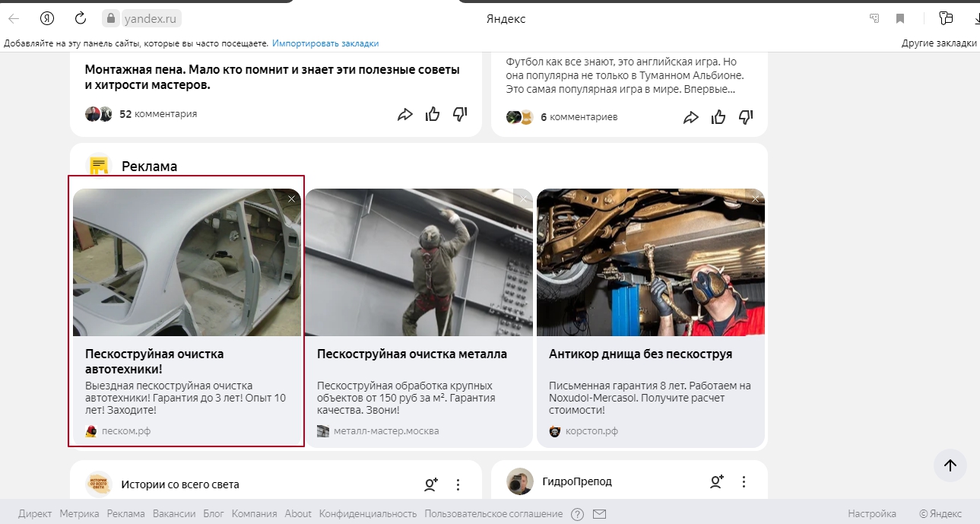Subscribe to Истории со всего света
Screen dimensions: 980x524
(x=431, y=483)
